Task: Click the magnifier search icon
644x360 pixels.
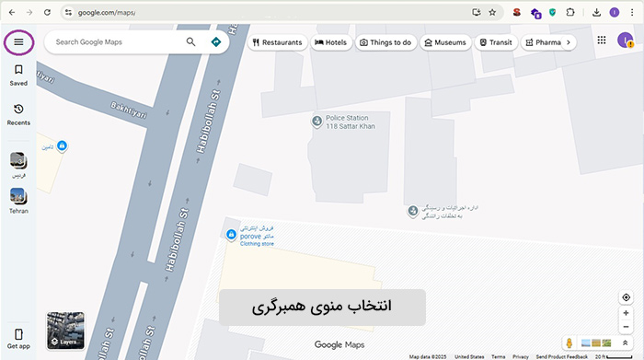Action: [191, 42]
